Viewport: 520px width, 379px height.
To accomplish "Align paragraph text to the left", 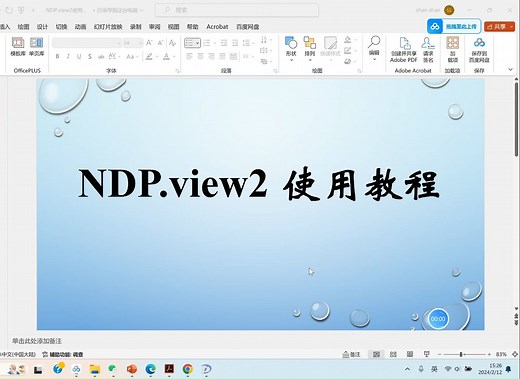I will click(189, 56).
